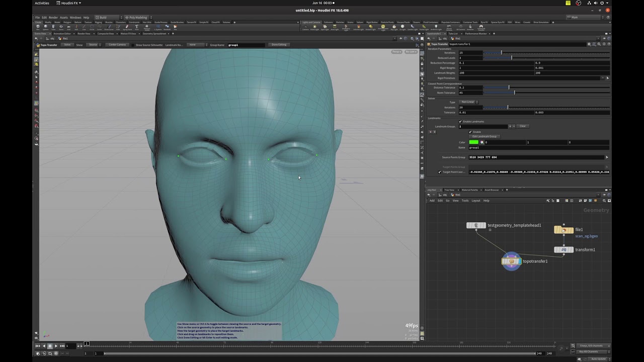Click the topotransfer1 node icon
This screenshot has width=644, height=362.
click(x=511, y=261)
